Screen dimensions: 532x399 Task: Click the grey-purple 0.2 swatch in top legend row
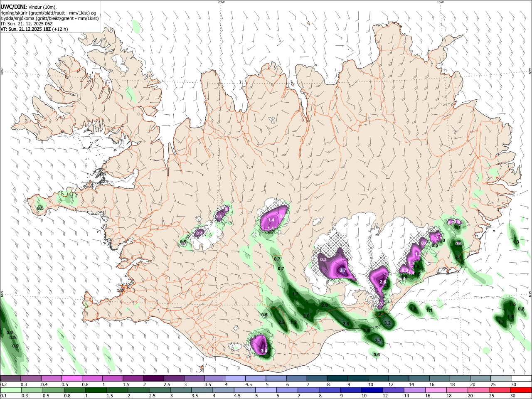10,378
